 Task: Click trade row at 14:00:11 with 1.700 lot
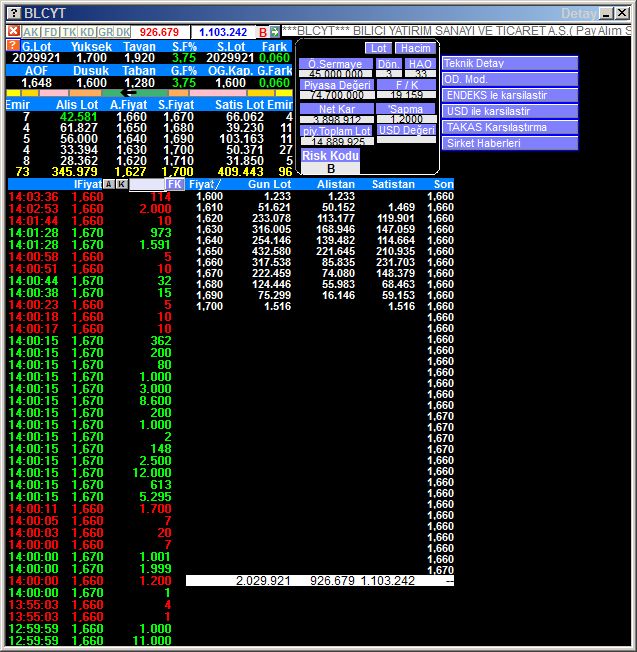point(90,509)
